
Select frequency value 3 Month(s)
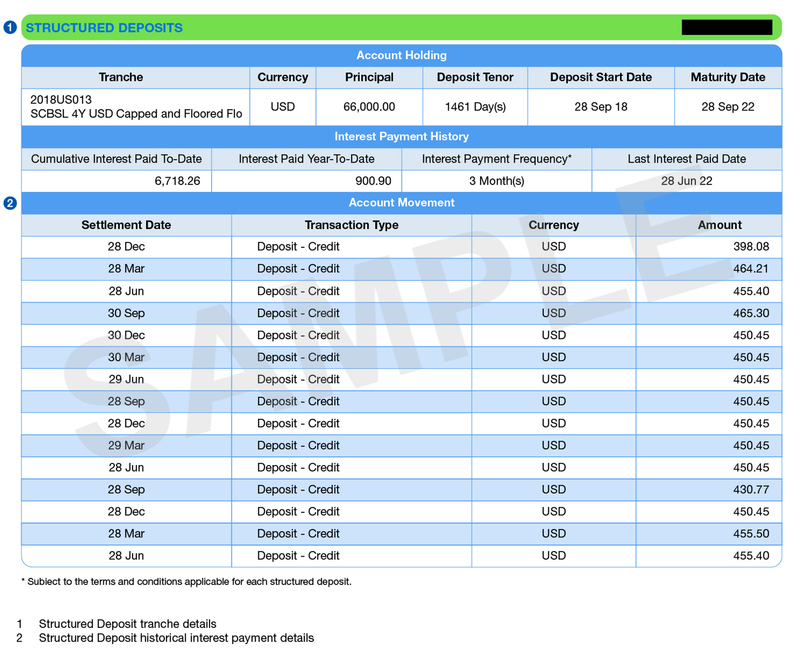pos(497,181)
